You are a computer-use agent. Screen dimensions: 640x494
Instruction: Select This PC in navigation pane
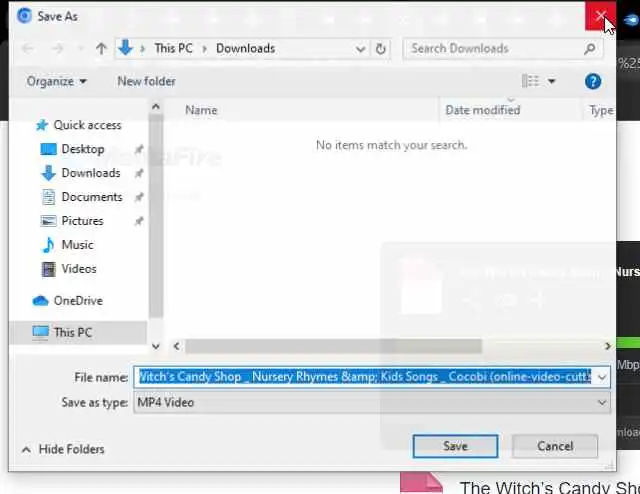click(73, 332)
